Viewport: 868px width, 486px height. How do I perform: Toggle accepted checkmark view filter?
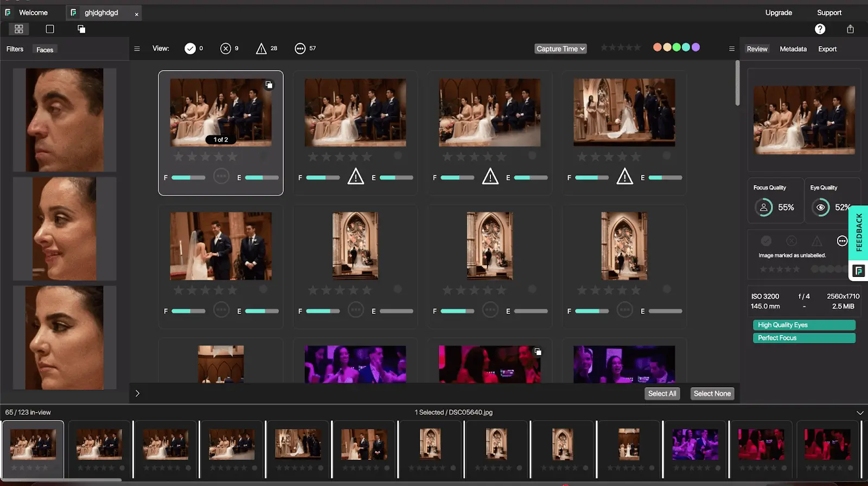(190, 49)
